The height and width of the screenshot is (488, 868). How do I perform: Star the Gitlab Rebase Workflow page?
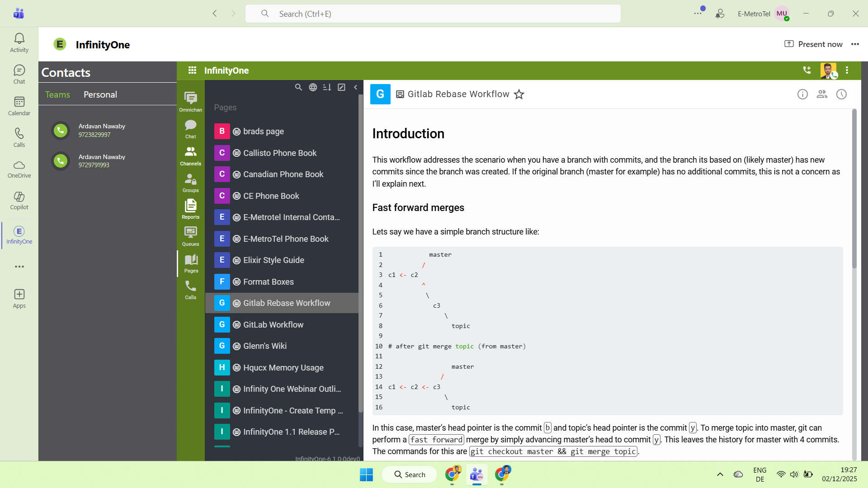[x=519, y=94]
